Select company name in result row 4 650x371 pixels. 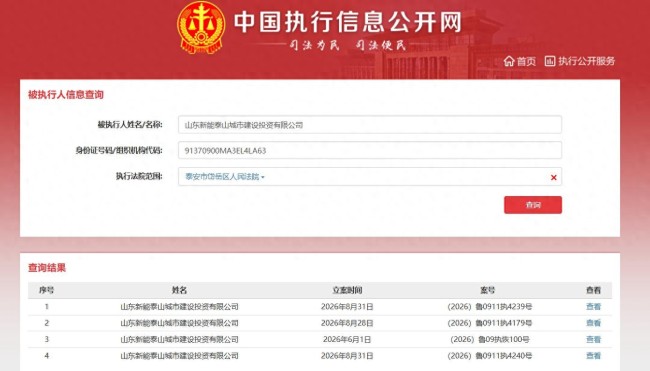click(179, 356)
